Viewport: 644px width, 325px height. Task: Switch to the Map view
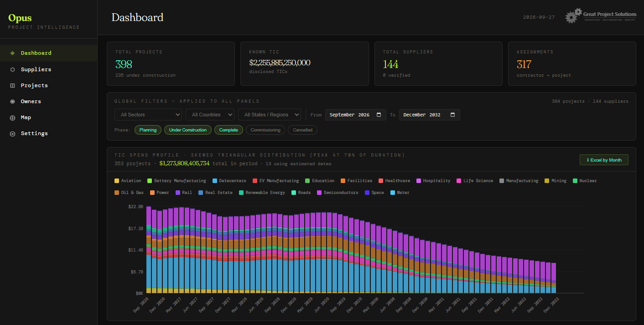[48, 117]
